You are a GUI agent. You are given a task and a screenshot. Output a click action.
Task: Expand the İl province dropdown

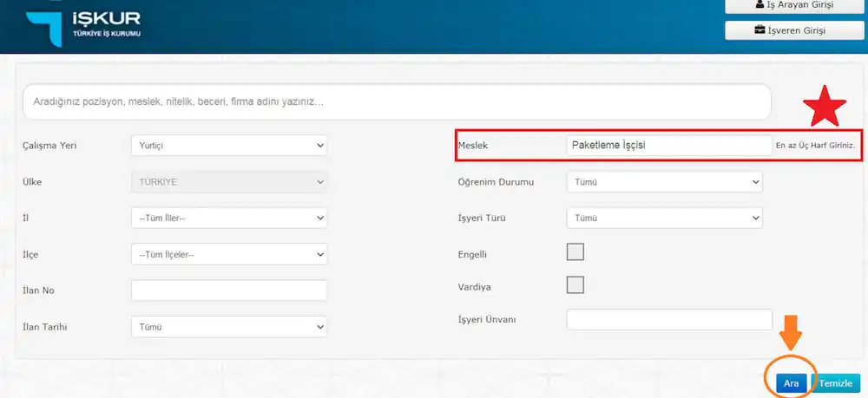tap(229, 218)
